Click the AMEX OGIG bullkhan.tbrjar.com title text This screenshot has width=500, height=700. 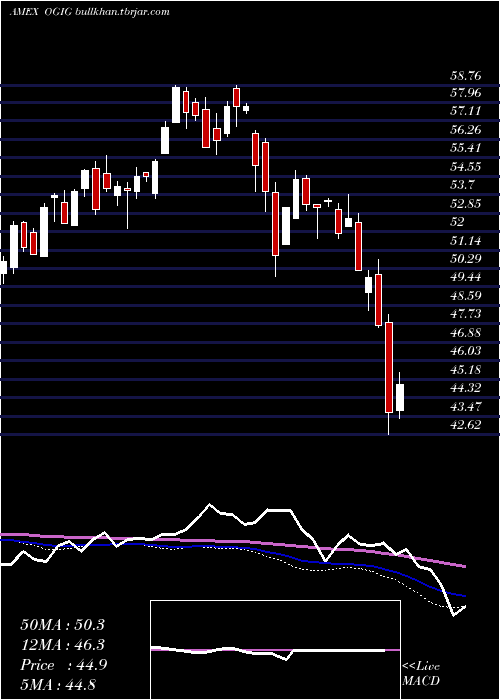coord(89,12)
